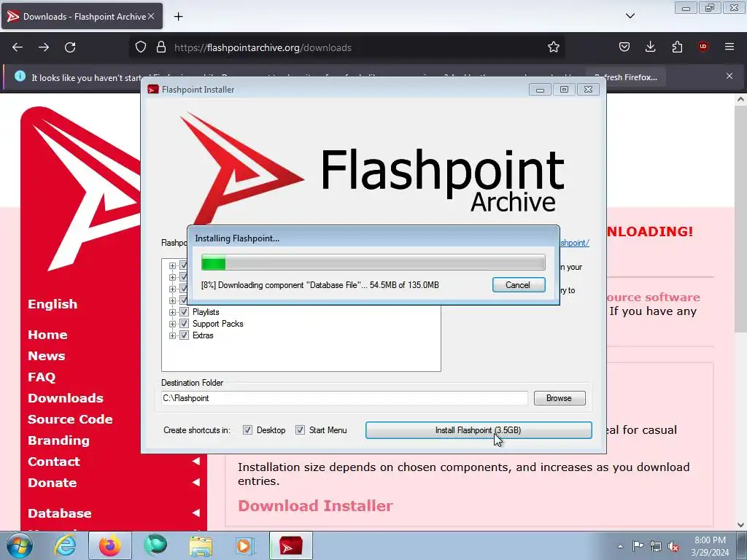Select the English language option
This screenshot has width=747, height=560.
[53, 304]
